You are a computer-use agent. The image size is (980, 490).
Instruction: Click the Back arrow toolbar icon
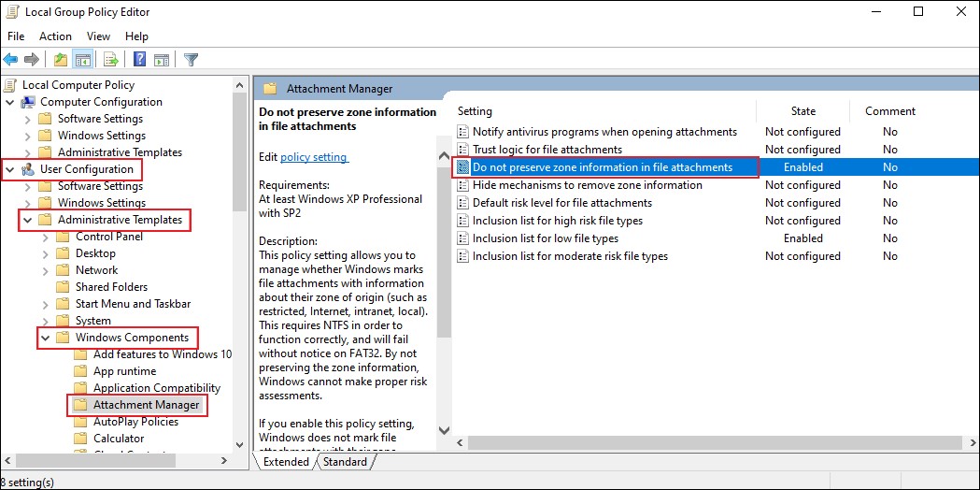point(10,60)
